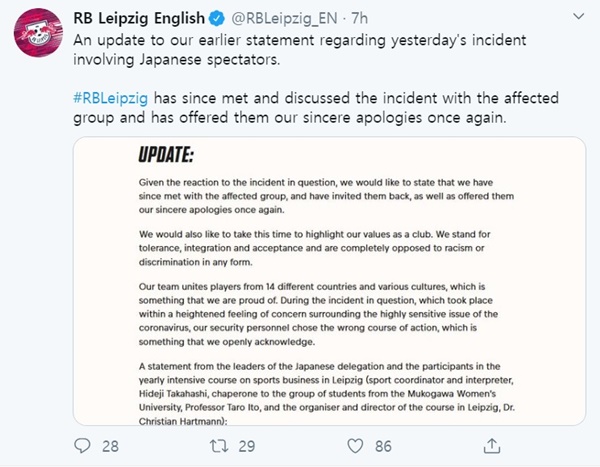Screen dimensions: 600x467
Task: Click the UPDATE: heading in the image
Action: click(166, 155)
